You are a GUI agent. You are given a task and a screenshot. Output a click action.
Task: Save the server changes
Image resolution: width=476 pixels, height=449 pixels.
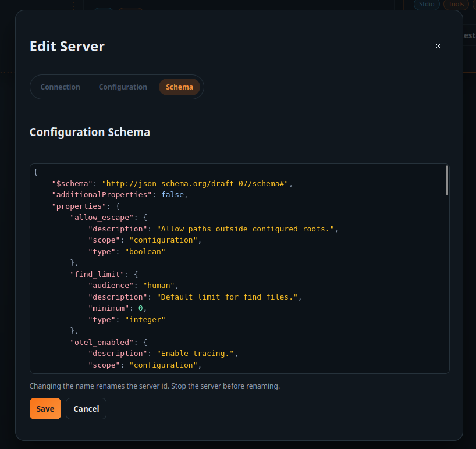[x=45, y=408]
